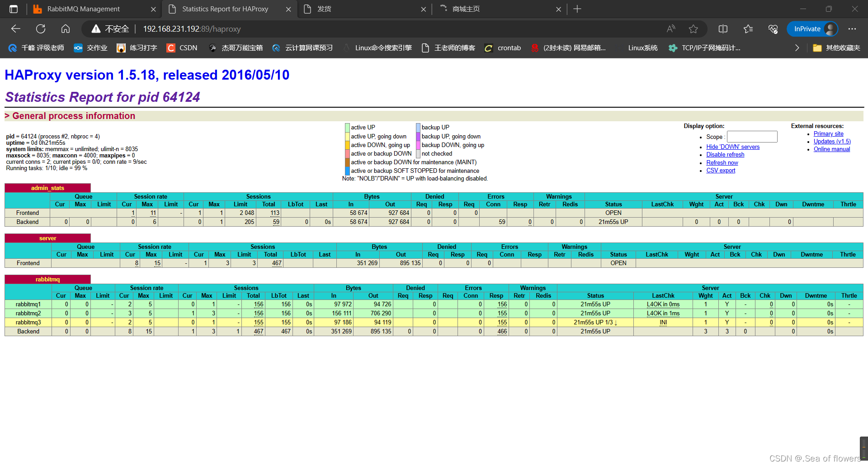Go back with the browser back arrow
The width and height of the screenshot is (868, 466).
(16, 29)
